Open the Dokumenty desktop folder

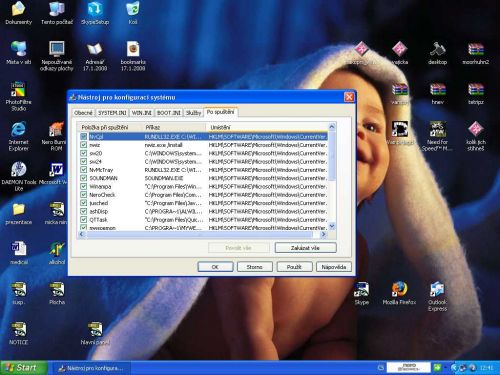(x=19, y=13)
